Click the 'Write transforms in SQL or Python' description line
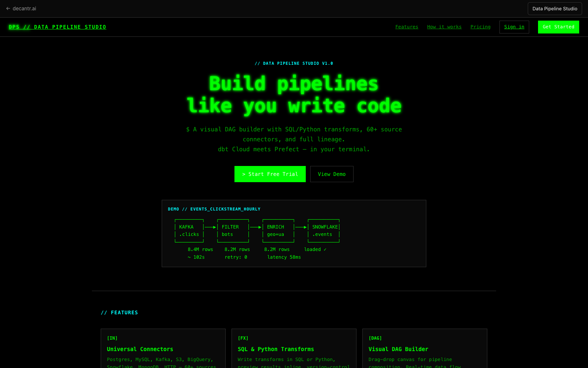588x368 pixels. coord(286,360)
